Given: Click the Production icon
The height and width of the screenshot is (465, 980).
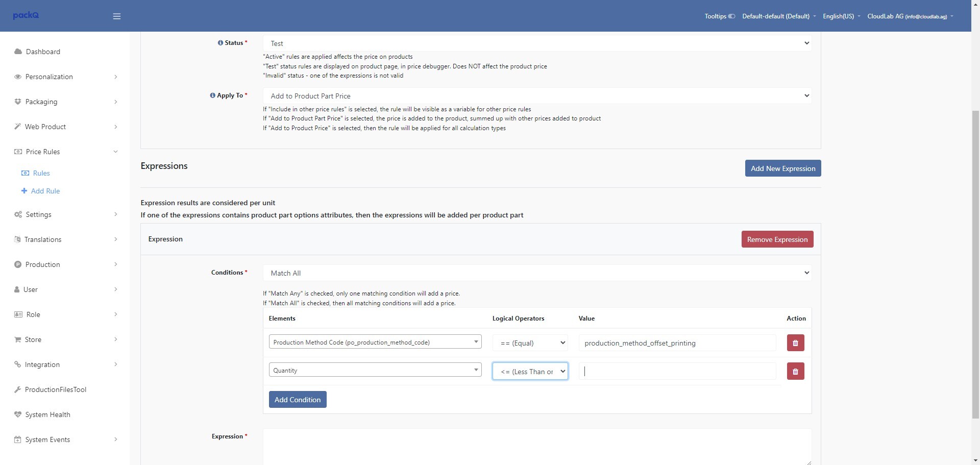Looking at the screenshot, I should click(18, 264).
